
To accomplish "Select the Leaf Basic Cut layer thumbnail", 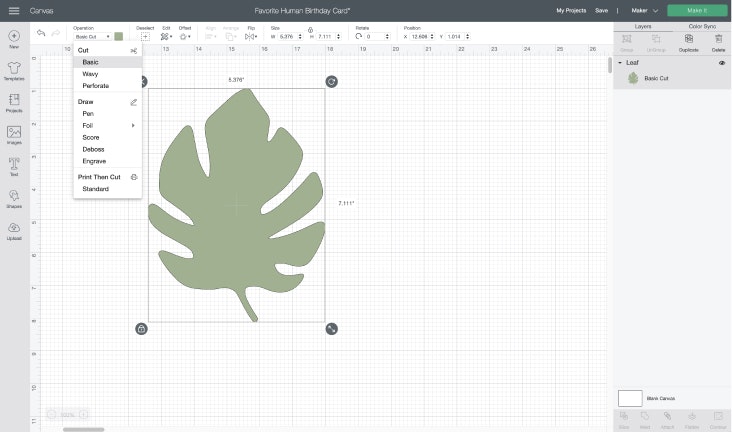I will tap(633, 78).
